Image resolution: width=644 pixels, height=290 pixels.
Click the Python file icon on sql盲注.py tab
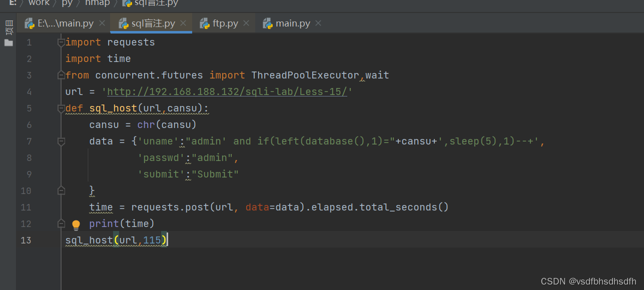coord(123,23)
